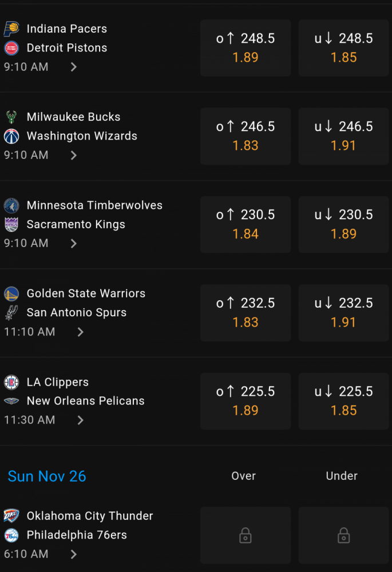Expand Bucks vs Wizards game chevron
Viewport: 392px width, 572px height.
coord(73,155)
